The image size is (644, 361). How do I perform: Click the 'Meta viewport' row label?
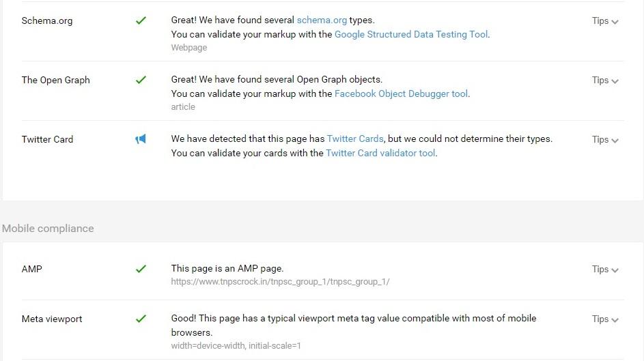52,319
